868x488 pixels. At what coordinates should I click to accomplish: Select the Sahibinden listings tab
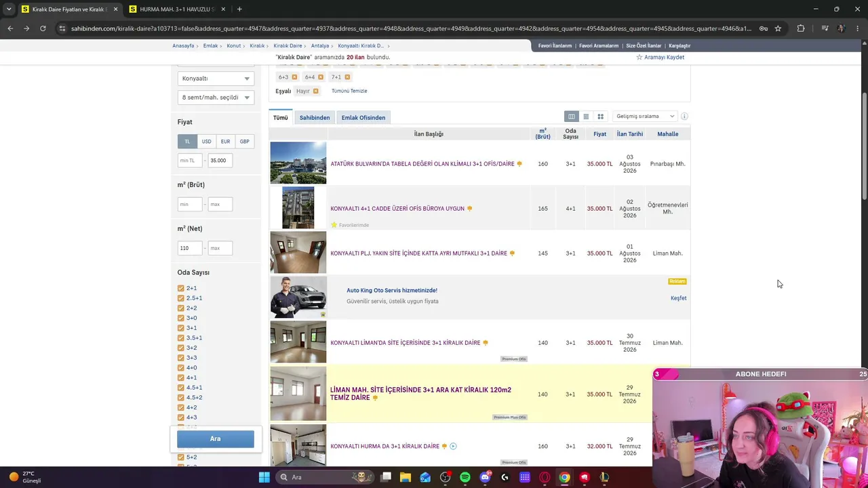pos(315,118)
